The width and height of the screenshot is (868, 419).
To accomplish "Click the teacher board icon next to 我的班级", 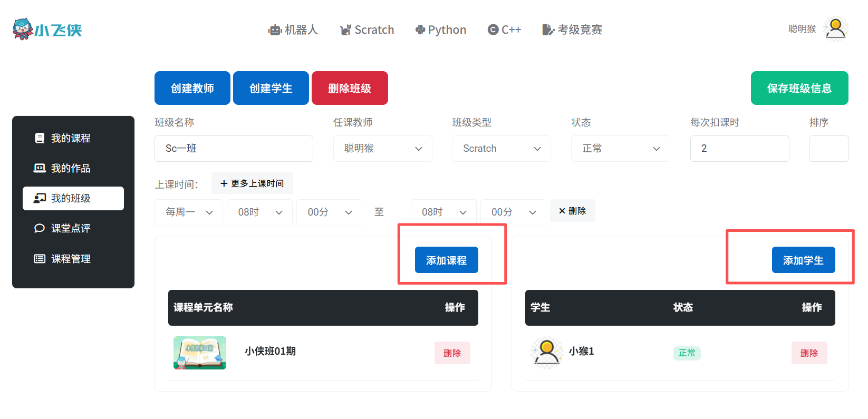I will point(40,198).
